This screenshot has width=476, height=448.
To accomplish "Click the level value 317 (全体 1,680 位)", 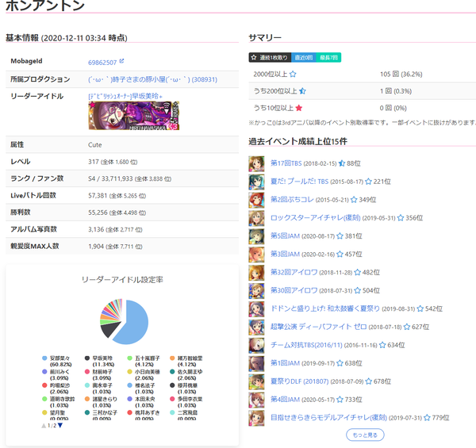I will tap(113, 162).
